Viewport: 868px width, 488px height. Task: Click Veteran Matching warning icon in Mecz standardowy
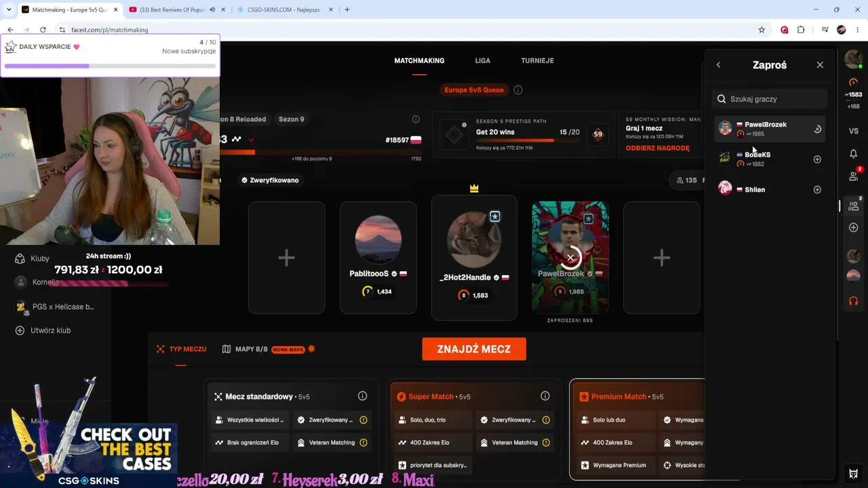[363, 443]
